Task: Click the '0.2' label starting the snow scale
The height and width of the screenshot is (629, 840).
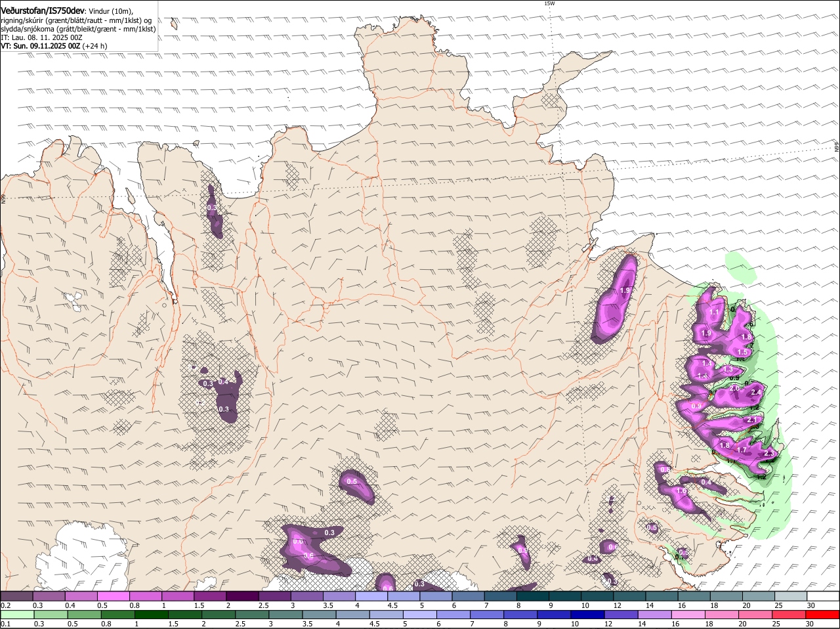Action: click(5, 605)
